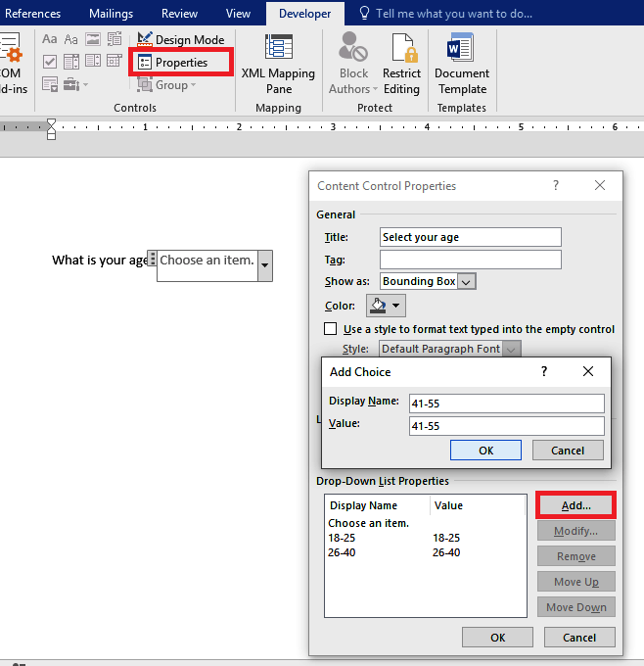Switch to the Review tab
644x666 pixels.
click(179, 14)
